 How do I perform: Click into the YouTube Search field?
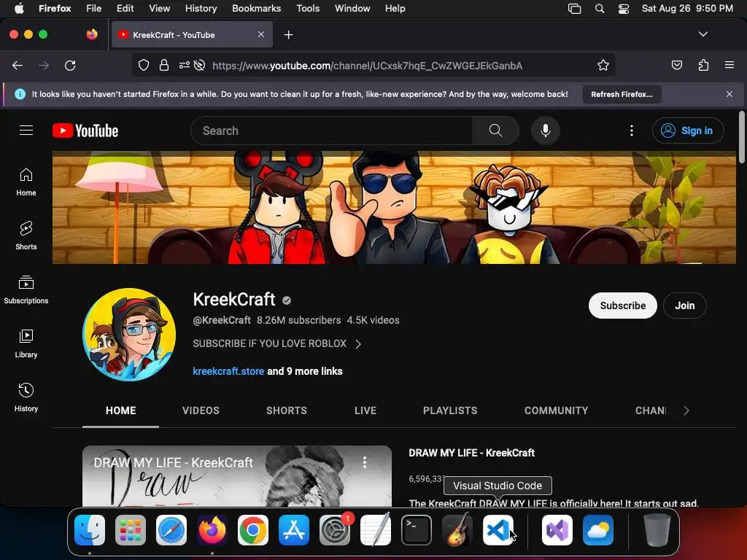(332, 131)
